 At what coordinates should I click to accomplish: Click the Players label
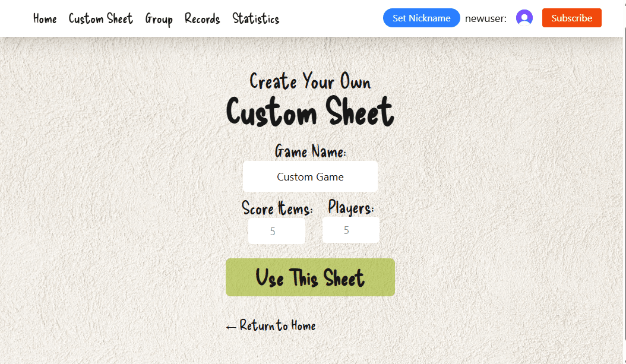tap(350, 208)
